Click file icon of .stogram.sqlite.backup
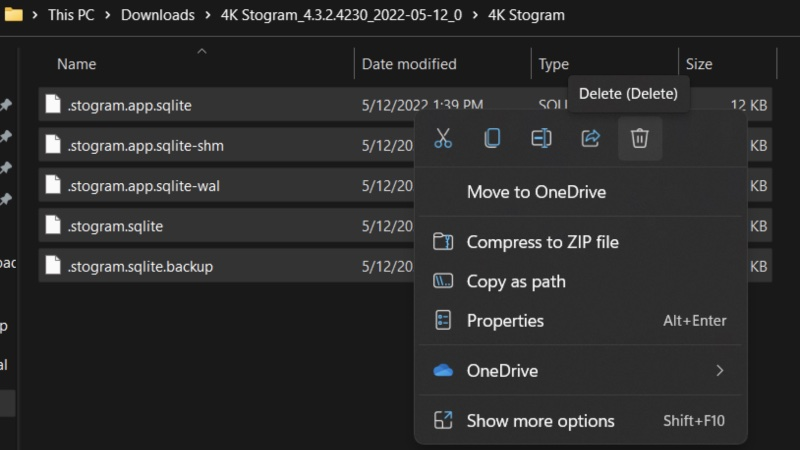 pyautogui.click(x=53, y=265)
